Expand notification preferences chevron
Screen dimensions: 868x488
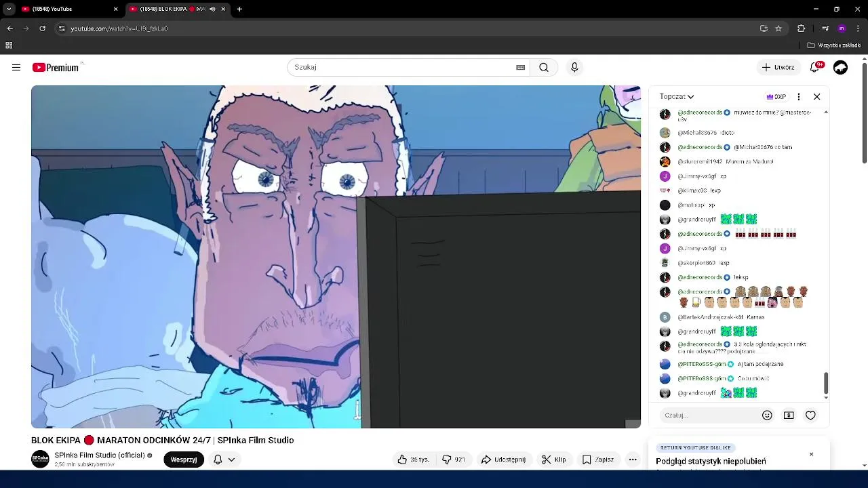pos(231,460)
